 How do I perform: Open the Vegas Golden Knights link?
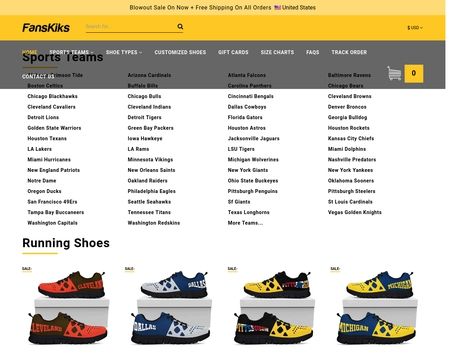tap(355, 212)
